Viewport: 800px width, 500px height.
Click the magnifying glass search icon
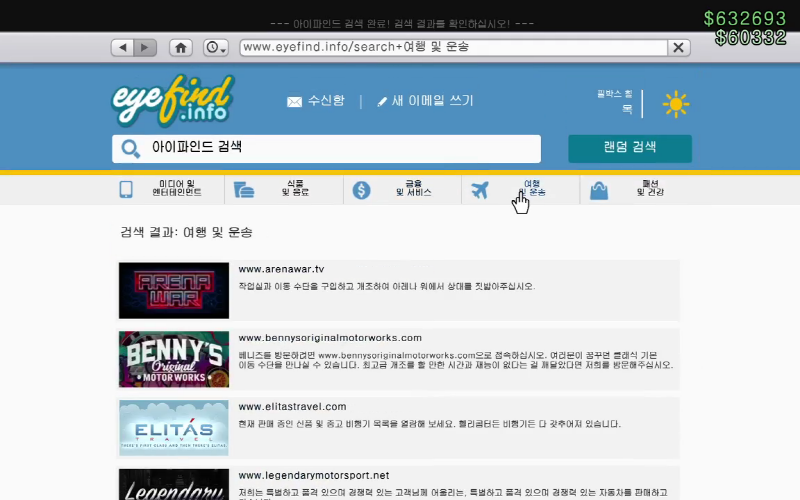130,148
